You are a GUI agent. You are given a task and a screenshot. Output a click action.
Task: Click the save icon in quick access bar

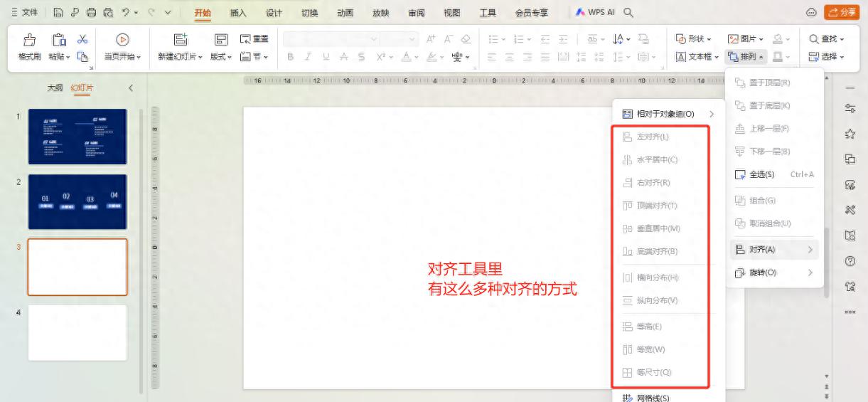(x=58, y=13)
